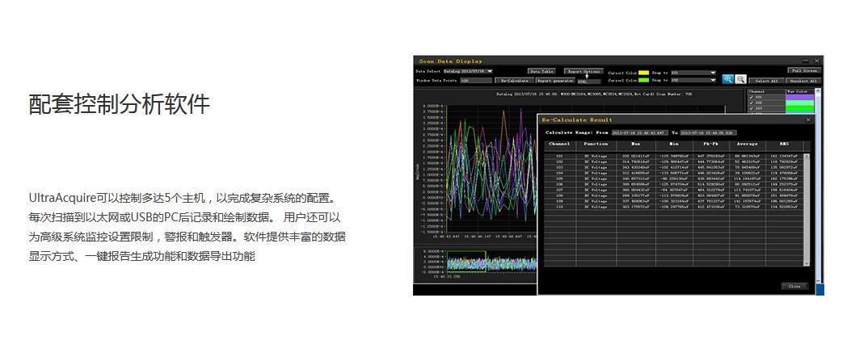Screen dimensions: 868x340
Task: Click the 配套控制分析软件 heading
Action: [x=119, y=103]
